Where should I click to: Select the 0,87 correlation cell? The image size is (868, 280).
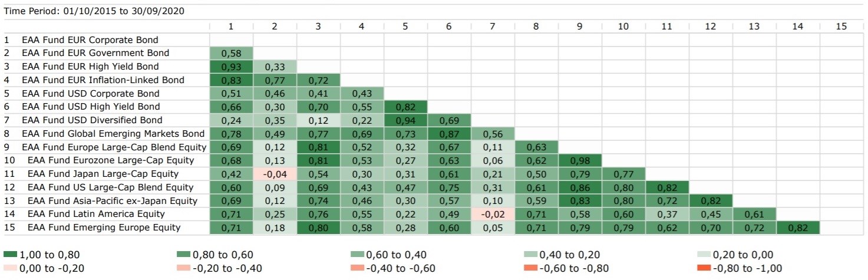coord(449,134)
